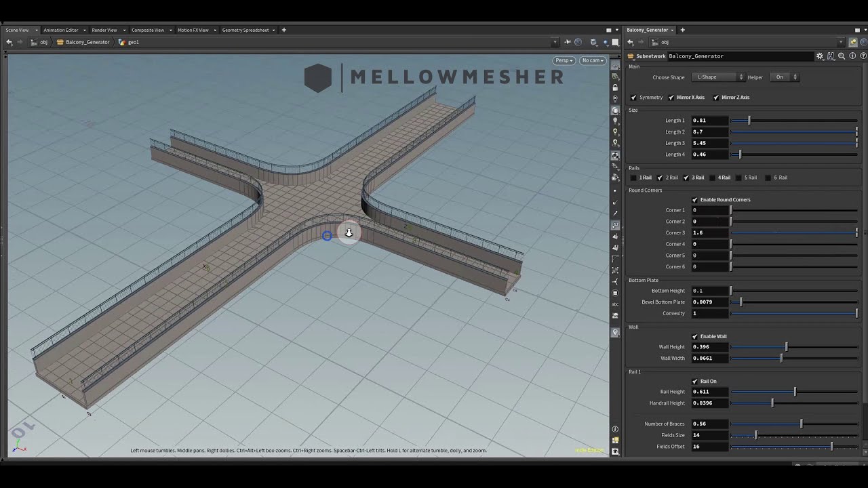This screenshot has height=488, width=868.
Task: Toggle the Rail On checkbox
Action: click(695, 382)
